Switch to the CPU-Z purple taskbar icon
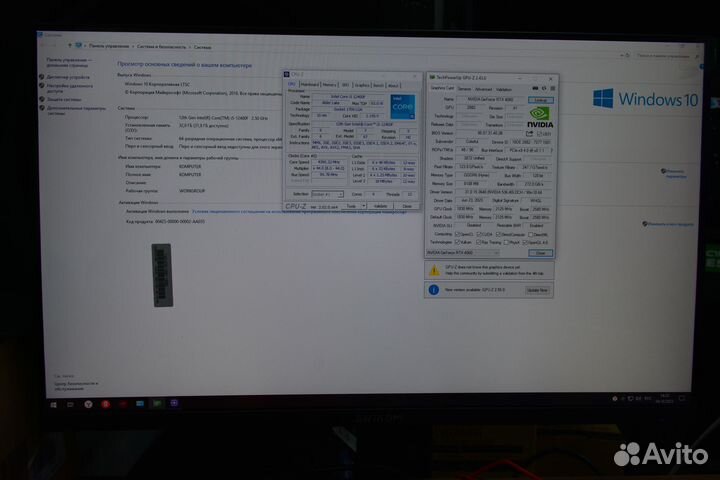 point(174,403)
